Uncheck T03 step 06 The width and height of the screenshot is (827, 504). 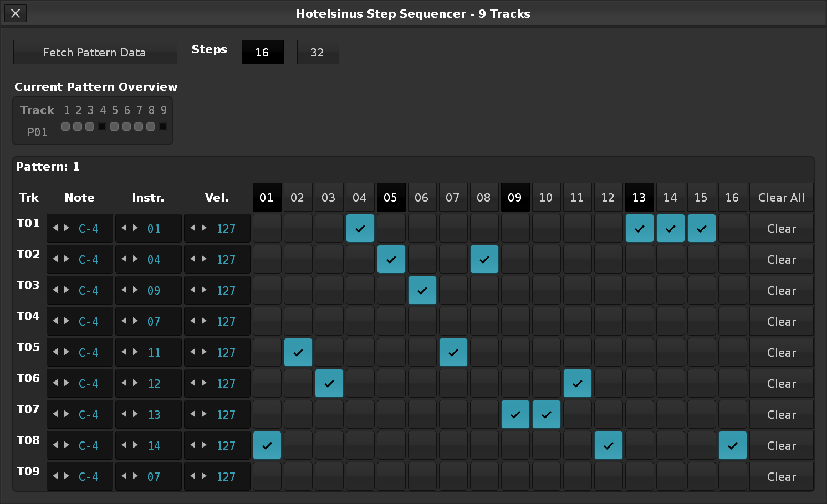click(422, 290)
